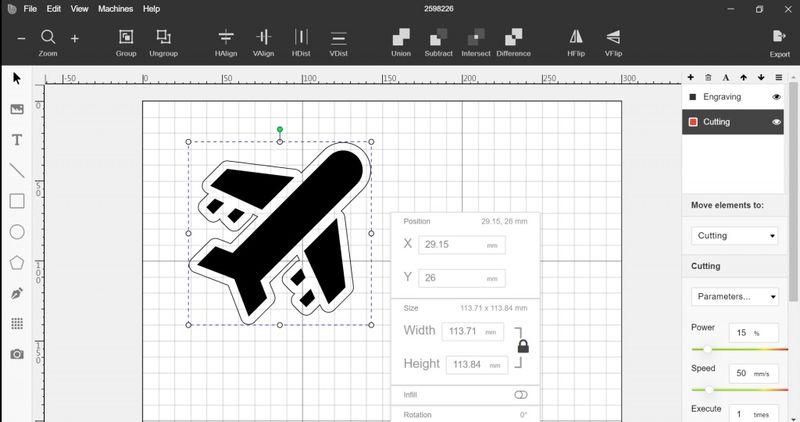The width and height of the screenshot is (800, 422).
Task: Flip selection horizontally with HFlip
Action: (576, 41)
